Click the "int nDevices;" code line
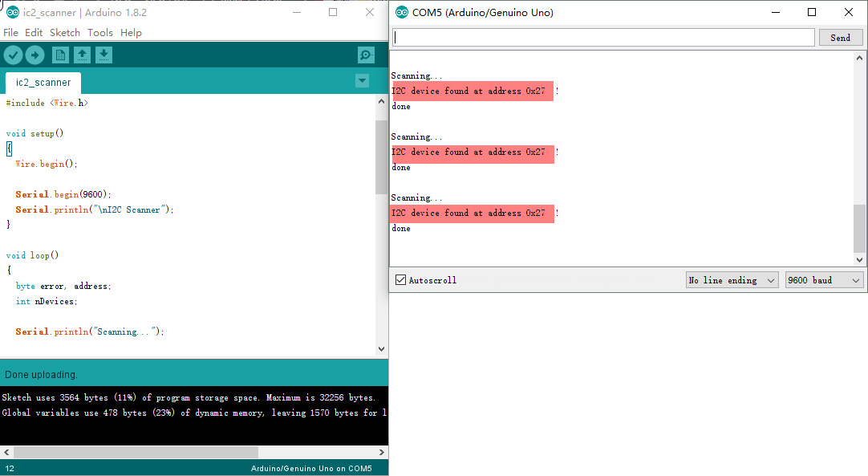 (x=47, y=302)
